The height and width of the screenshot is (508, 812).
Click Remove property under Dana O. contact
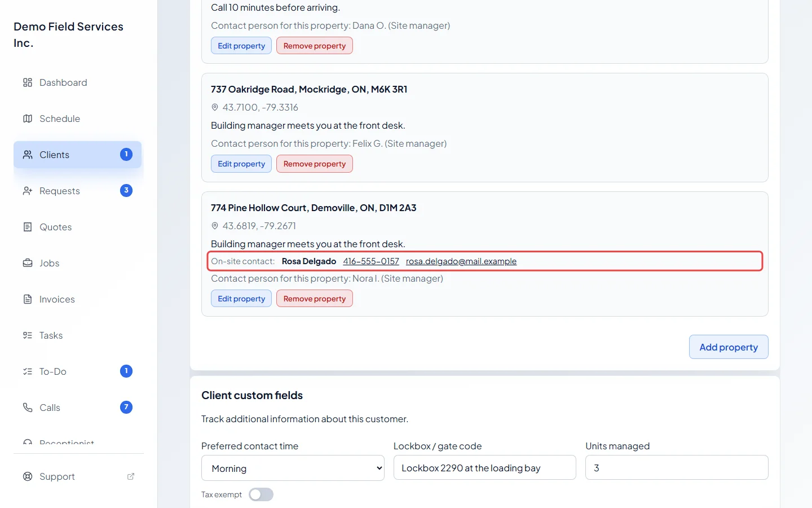(315, 46)
